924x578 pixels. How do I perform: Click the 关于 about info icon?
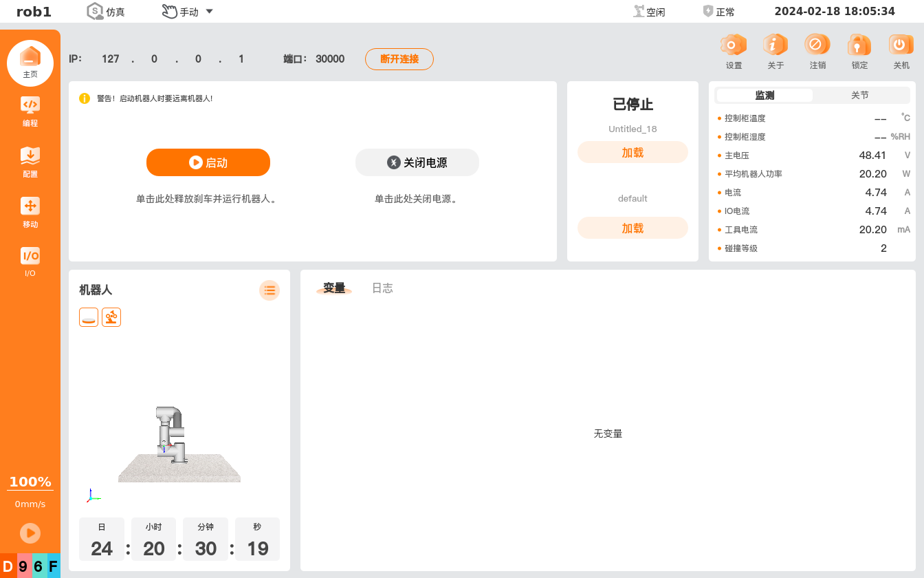775,45
